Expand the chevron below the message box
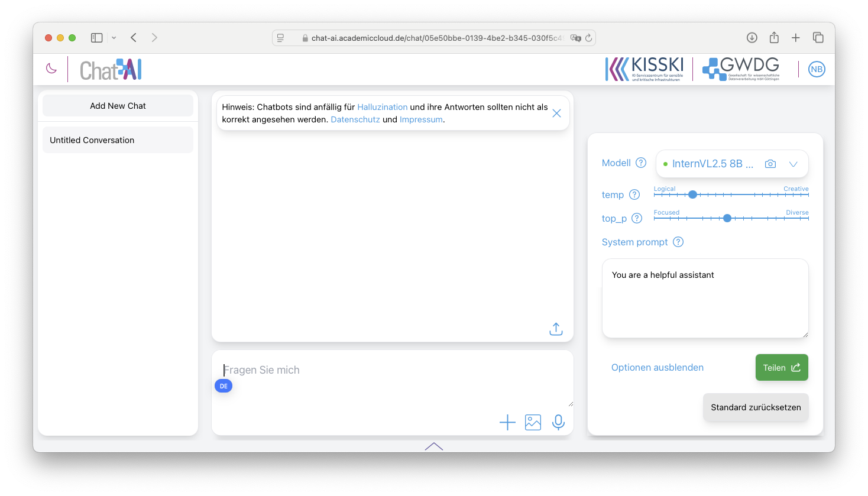The width and height of the screenshot is (868, 496). (433, 446)
